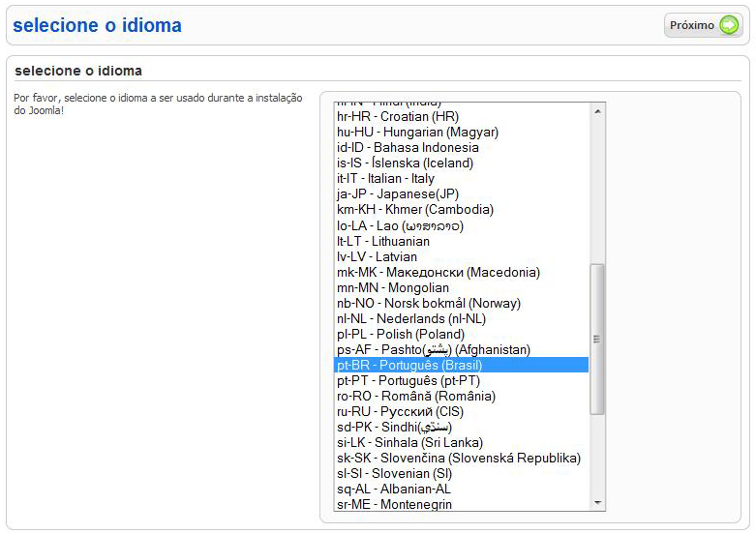Click the language list scroll up arrow
Image resolution: width=756 pixels, height=534 pixels.
pos(597,111)
